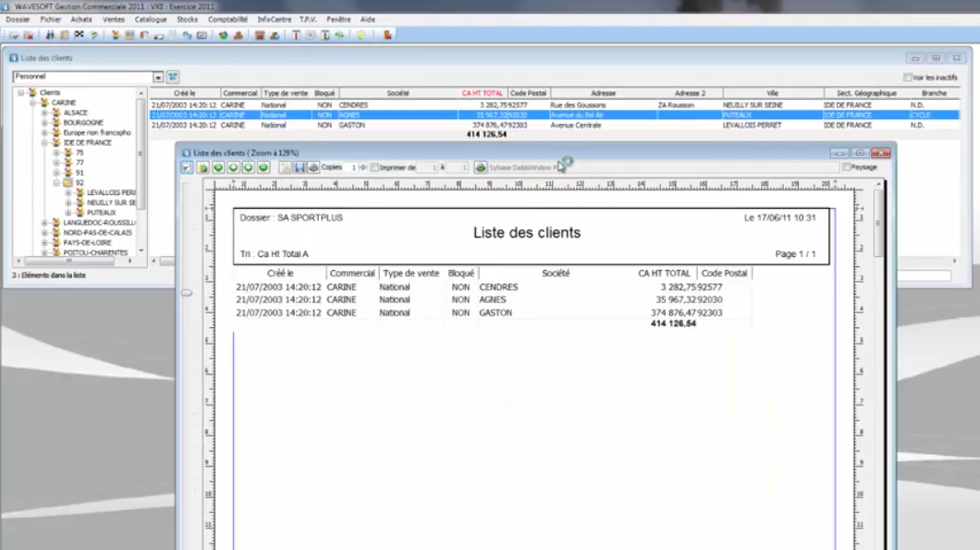
Task: Open the Achats menu
Action: [81, 19]
